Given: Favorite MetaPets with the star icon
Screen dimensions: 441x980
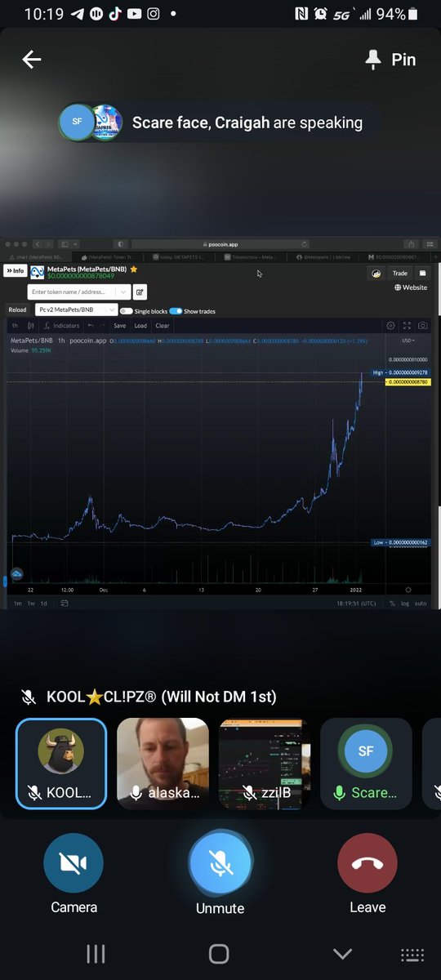Looking at the screenshot, I should coord(133,269).
